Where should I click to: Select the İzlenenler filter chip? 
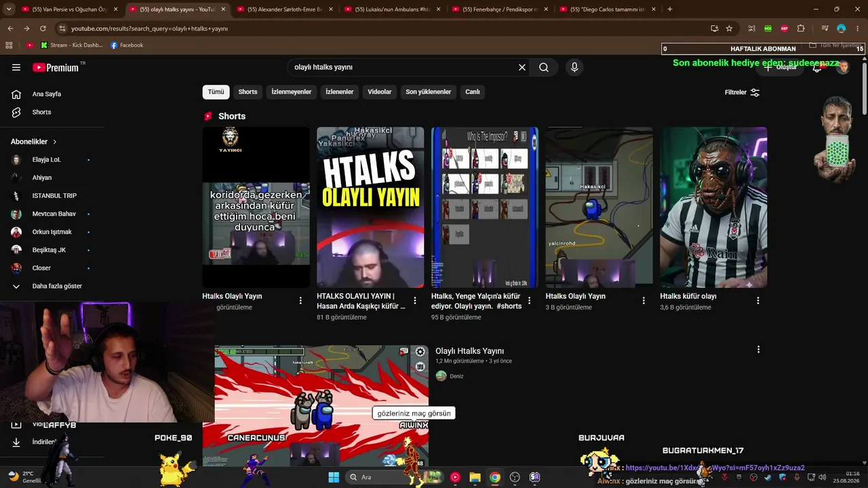(340, 92)
